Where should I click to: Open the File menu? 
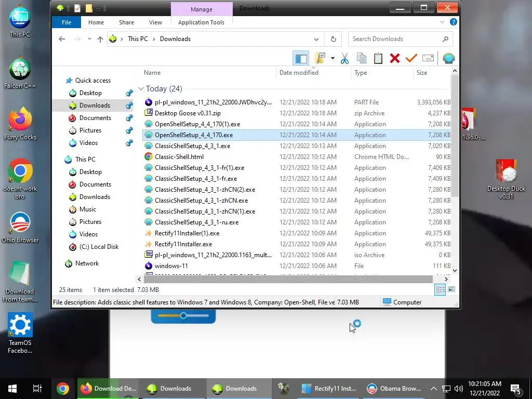[x=66, y=22]
